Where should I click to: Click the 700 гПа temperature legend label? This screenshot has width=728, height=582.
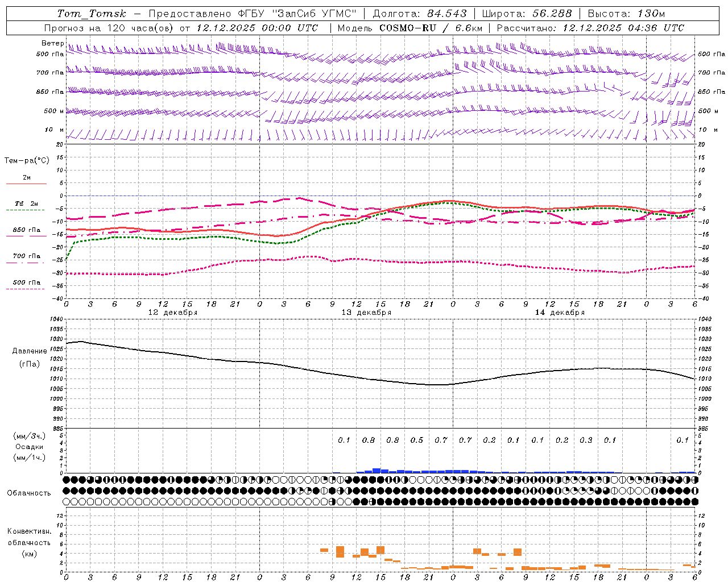(x=27, y=256)
